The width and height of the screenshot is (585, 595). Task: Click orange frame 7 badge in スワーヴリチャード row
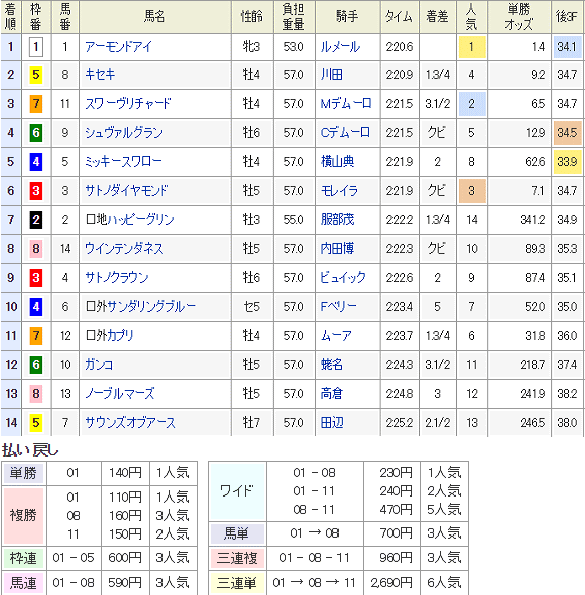36,103
